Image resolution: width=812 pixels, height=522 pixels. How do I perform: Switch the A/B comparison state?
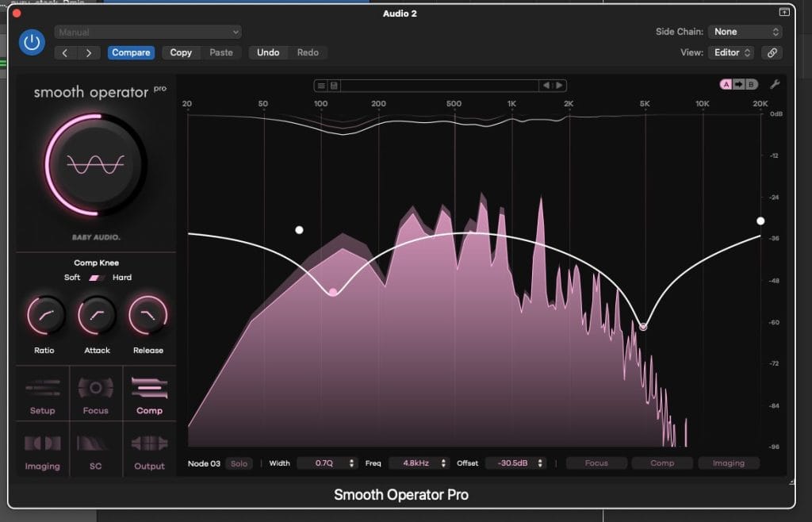tap(739, 85)
